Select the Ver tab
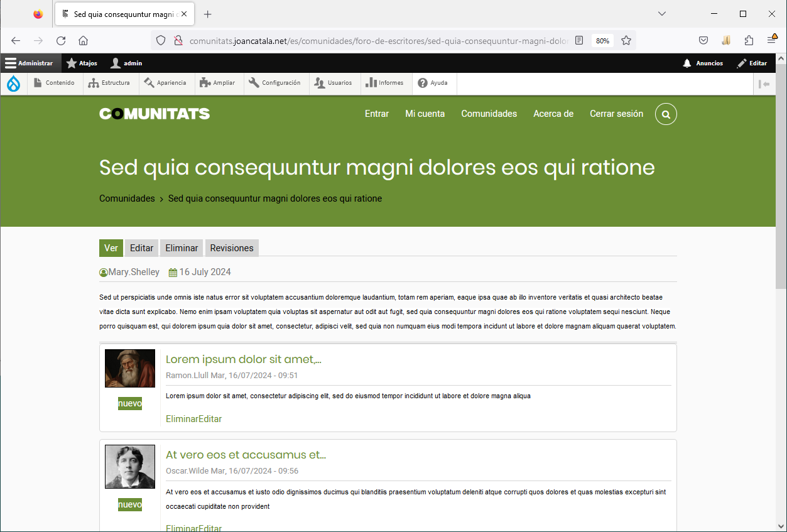The image size is (787, 532). point(111,248)
